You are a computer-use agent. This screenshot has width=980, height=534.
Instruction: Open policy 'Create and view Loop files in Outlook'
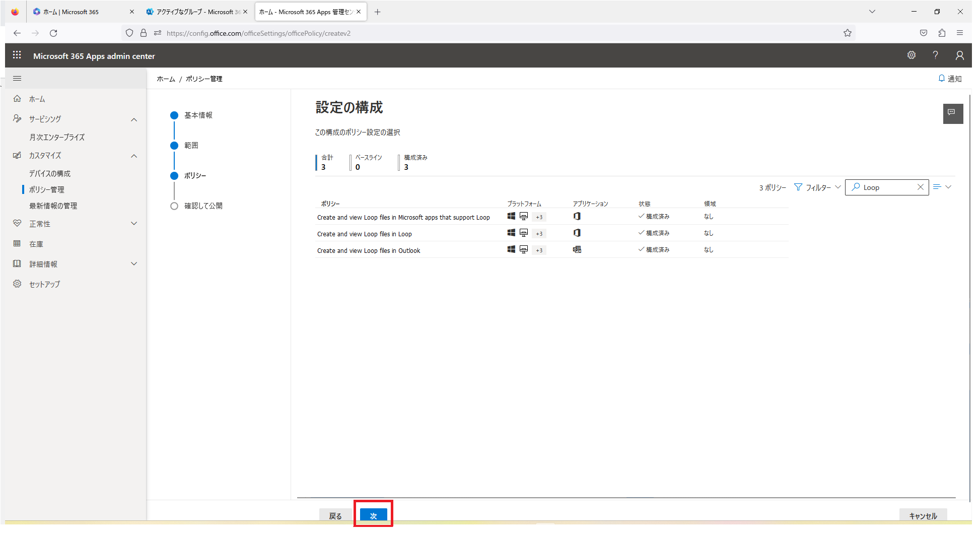click(x=369, y=251)
